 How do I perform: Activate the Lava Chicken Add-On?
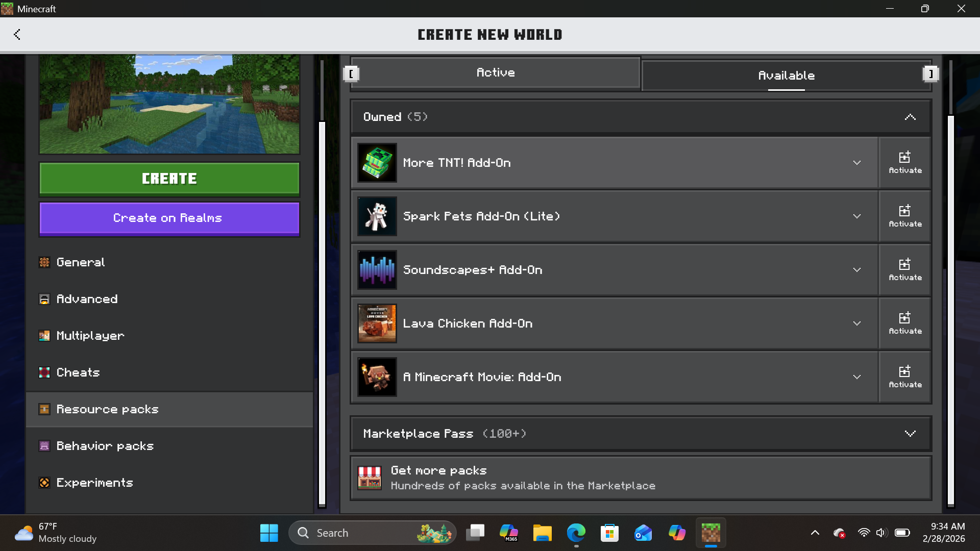[x=904, y=323]
